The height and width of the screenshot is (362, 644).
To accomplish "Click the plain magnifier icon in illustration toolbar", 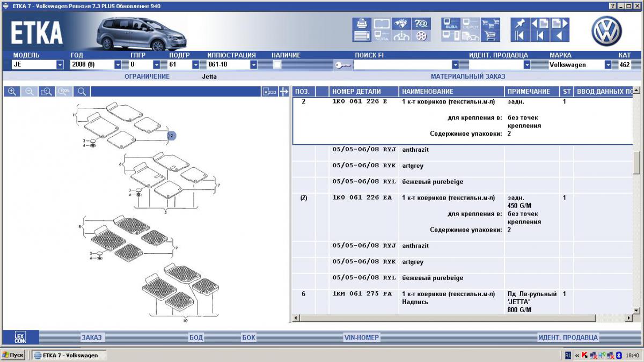I will 82,92.
